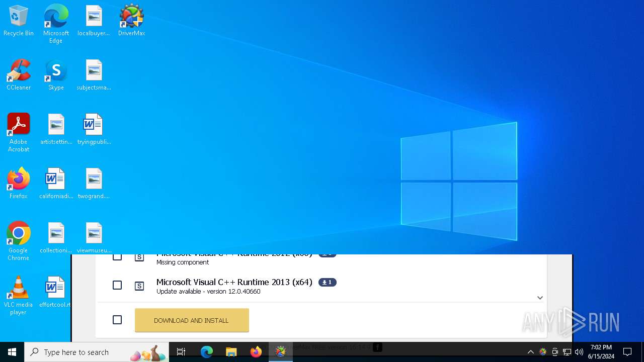Open Task View on the taskbar
Screen dimensions: 644x362
tap(181, 352)
